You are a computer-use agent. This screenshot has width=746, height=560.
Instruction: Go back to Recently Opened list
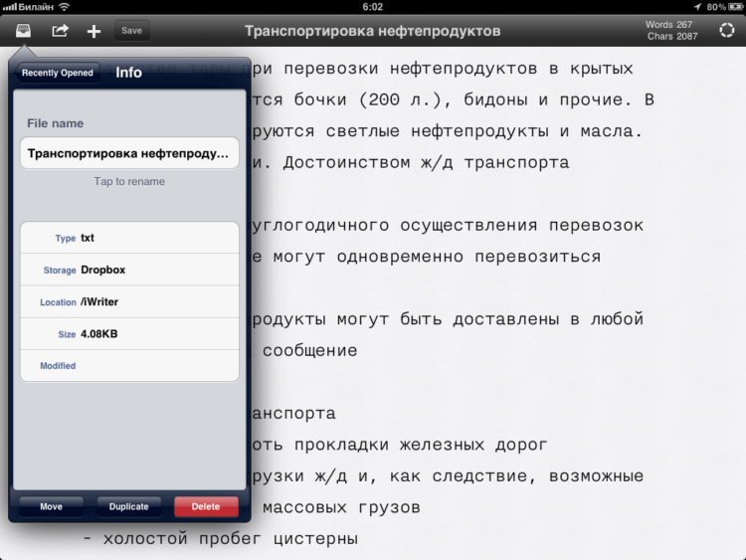click(x=57, y=73)
